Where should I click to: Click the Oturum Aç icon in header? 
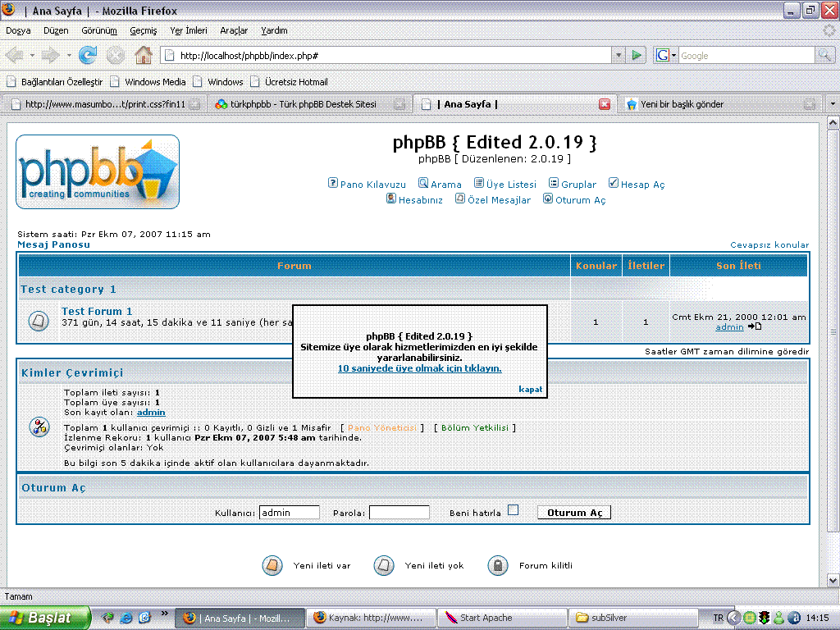coord(548,199)
